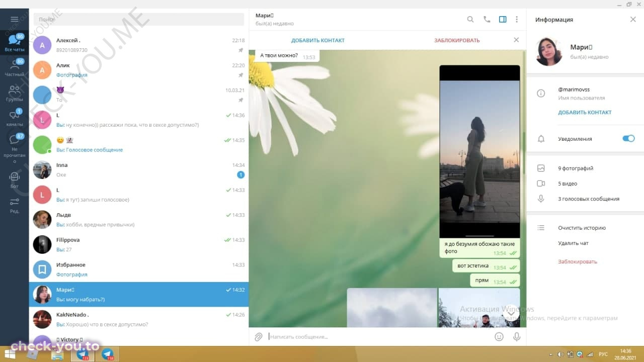644x362 pixels.
Task: Click the photo icon next to 9 фотографий
Action: point(541,168)
